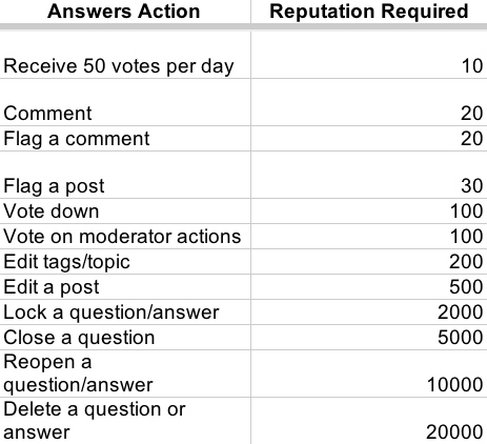Select the reputation value 500 cell
Viewport: 487px width, 444px height.
pos(369,287)
